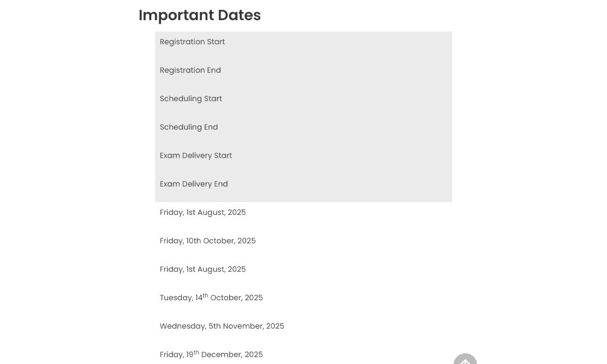
Task: Click the scroll-to-top arrow button
Action: (465, 360)
